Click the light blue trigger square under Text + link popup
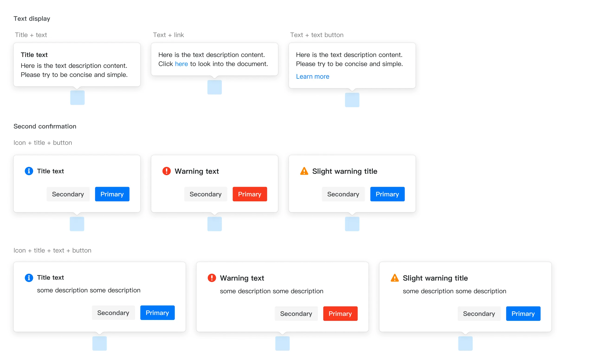 pos(215,87)
